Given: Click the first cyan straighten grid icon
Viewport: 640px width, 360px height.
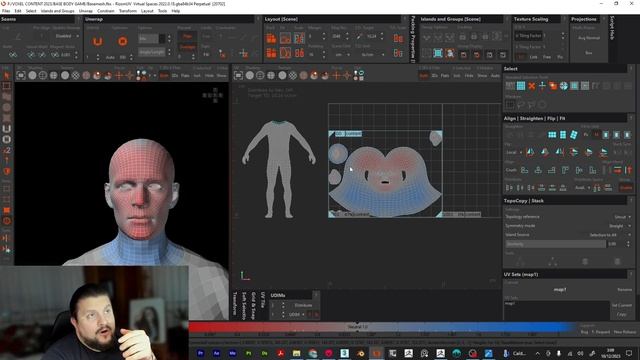Looking at the screenshot, I should tap(552, 135).
